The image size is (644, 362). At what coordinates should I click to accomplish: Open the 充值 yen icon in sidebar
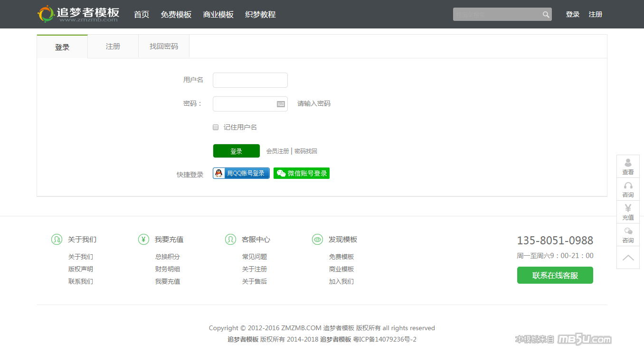tap(628, 212)
